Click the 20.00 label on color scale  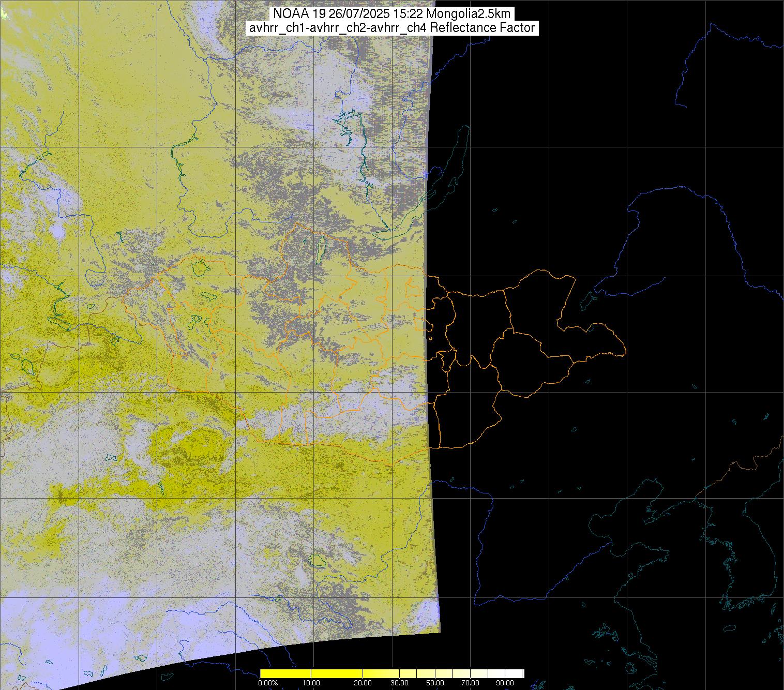362,683
